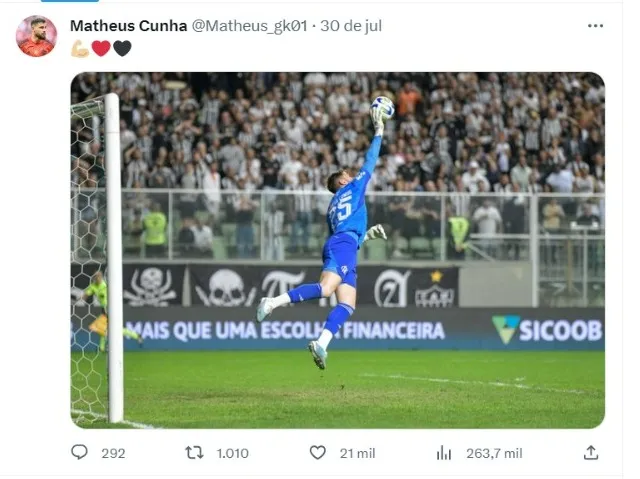This screenshot has width=640, height=479.
Task: Click the 21 mil likes count
Action: (357, 453)
